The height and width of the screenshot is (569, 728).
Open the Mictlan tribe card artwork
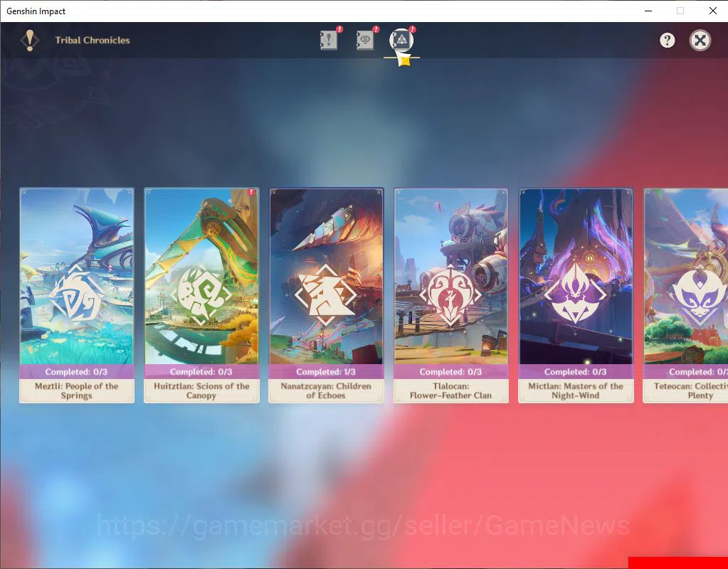pyautogui.click(x=576, y=276)
